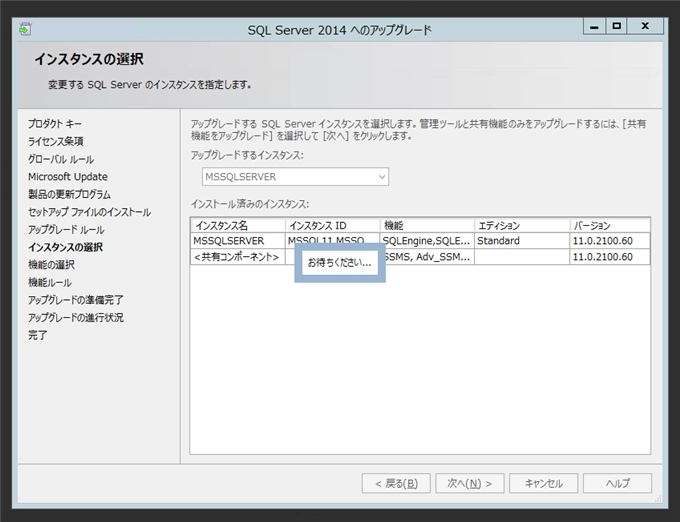Click the エディション column header
The width and height of the screenshot is (680, 522).
click(522, 226)
